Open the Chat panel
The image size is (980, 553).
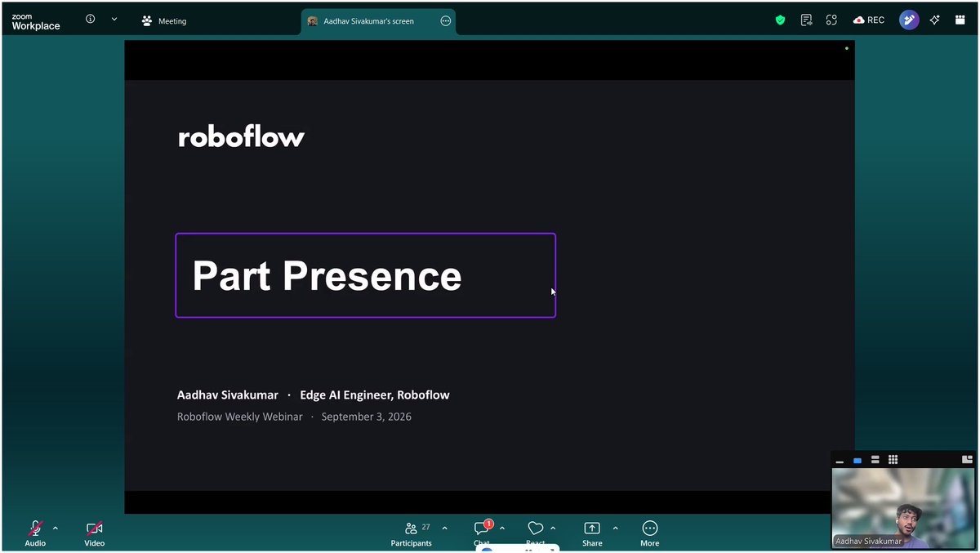(x=482, y=533)
